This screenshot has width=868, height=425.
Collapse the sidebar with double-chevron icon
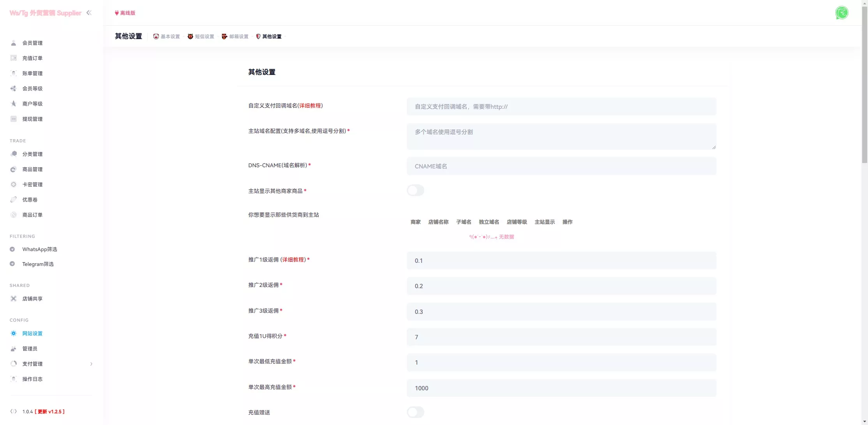pos(89,13)
